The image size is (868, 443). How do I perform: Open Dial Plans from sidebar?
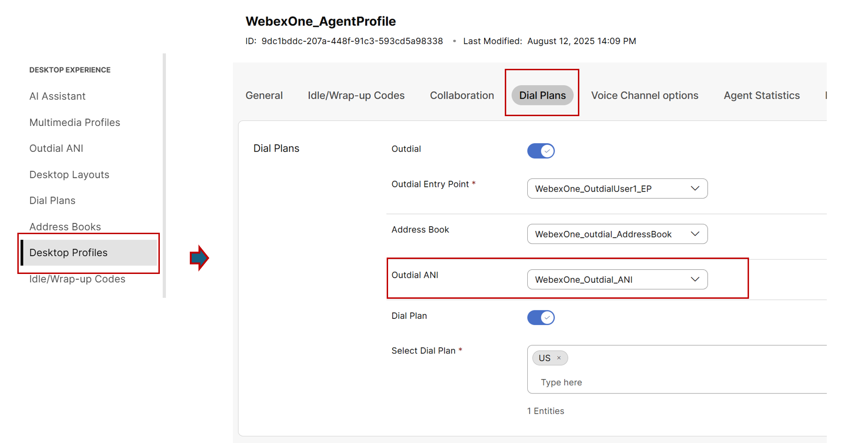click(x=52, y=200)
